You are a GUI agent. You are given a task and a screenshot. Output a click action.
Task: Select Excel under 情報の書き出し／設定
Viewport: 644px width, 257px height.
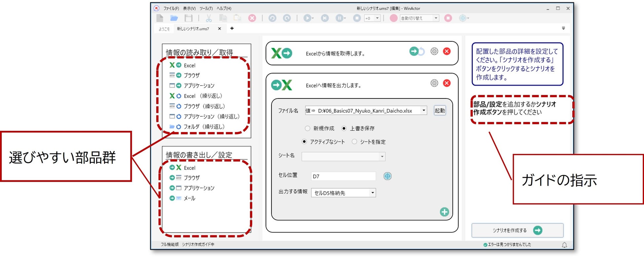tap(182, 168)
